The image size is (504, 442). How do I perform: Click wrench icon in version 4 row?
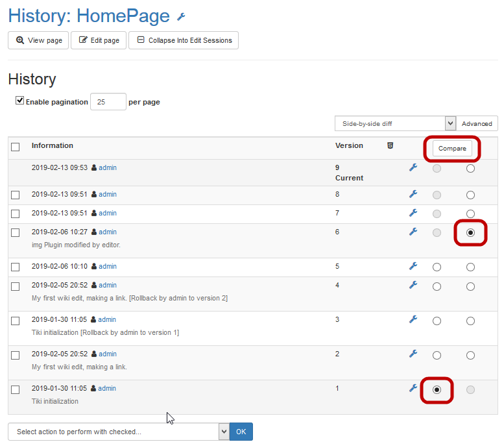pos(413,285)
